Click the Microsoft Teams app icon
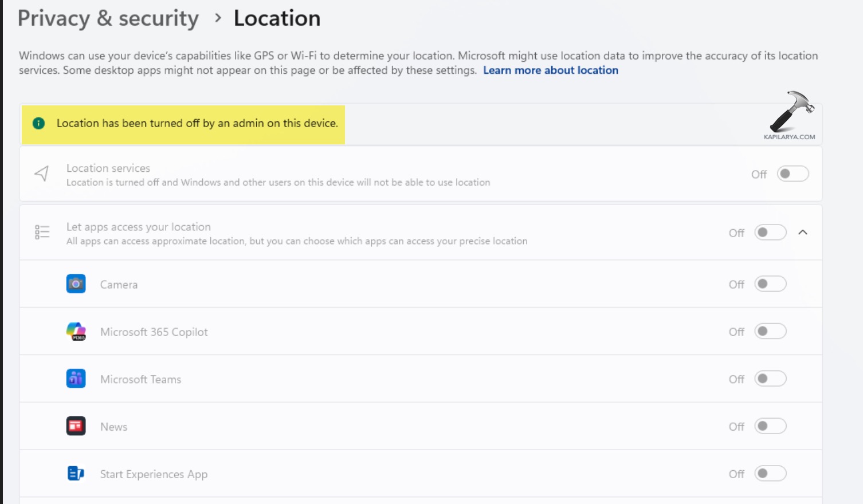 76,379
